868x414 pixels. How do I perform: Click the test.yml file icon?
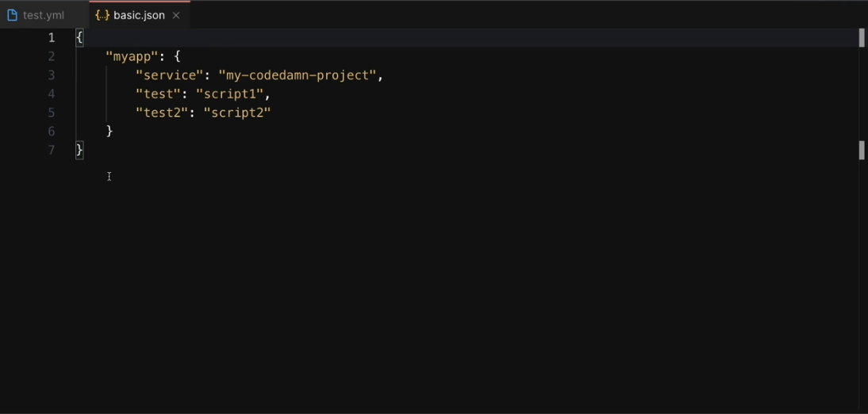coord(12,15)
